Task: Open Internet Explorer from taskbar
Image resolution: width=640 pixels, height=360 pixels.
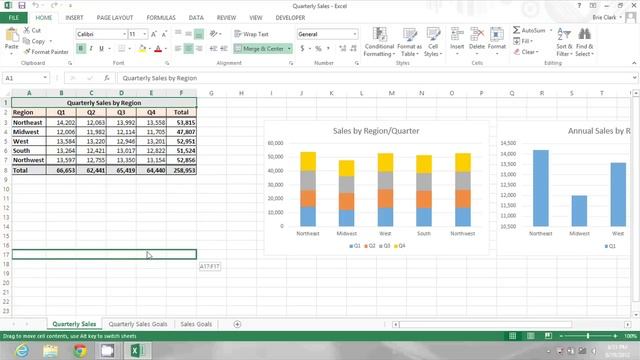Action: pos(22,351)
